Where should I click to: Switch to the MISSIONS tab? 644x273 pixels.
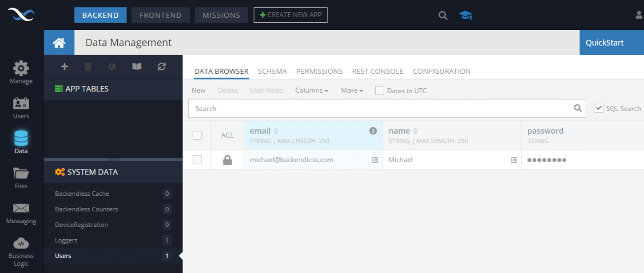click(222, 15)
